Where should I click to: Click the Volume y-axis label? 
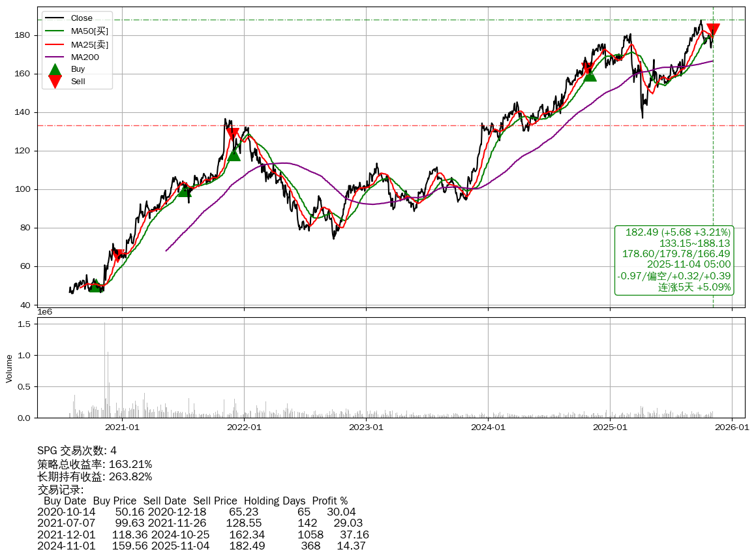(9, 368)
